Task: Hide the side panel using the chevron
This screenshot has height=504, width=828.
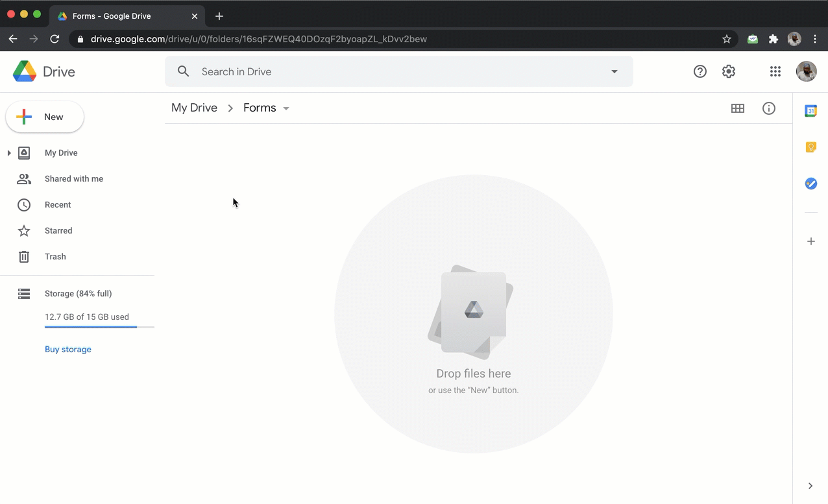Action: pyautogui.click(x=810, y=486)
